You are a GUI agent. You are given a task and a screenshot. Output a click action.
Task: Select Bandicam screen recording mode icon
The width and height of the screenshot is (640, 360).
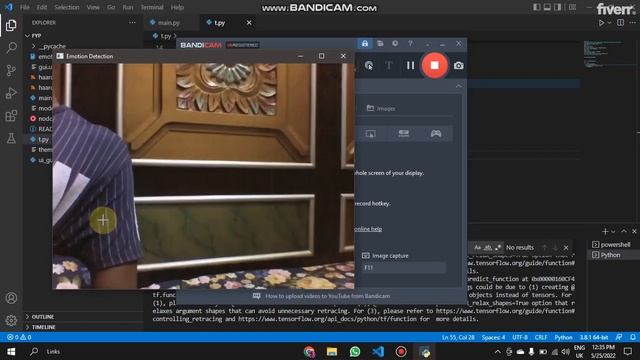pyautogui.click(x=371, y=133)
